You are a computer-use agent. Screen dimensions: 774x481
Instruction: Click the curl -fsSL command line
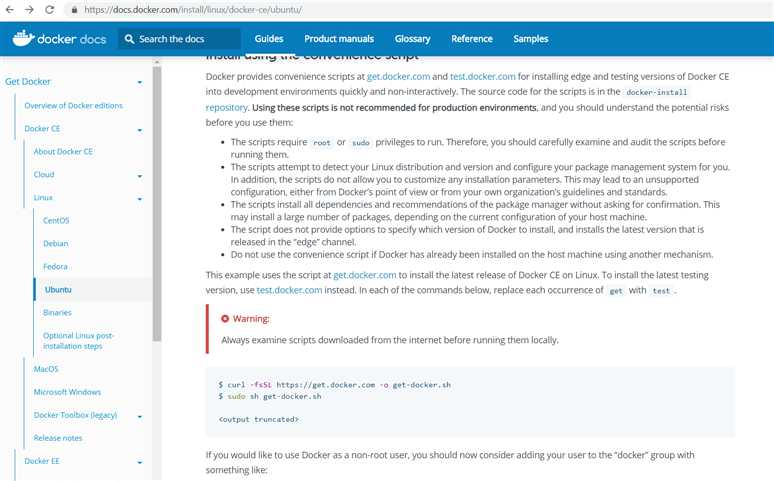(335, 385)
